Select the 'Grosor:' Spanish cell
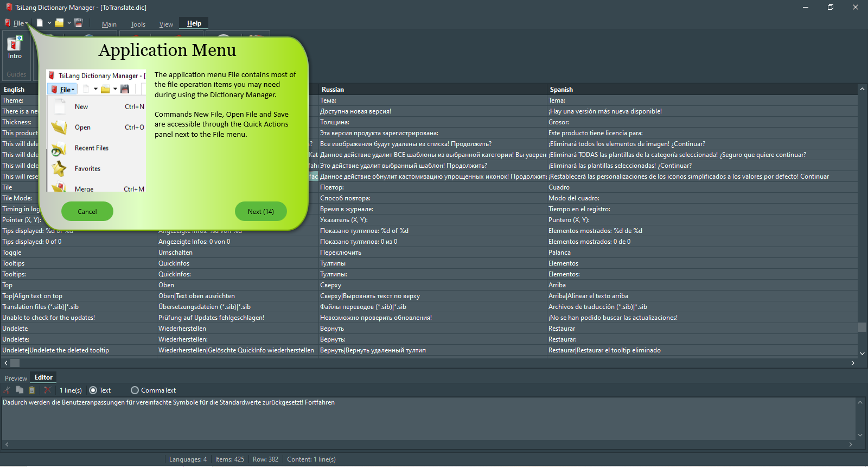868x467 pixels. [x=703, y=122]
